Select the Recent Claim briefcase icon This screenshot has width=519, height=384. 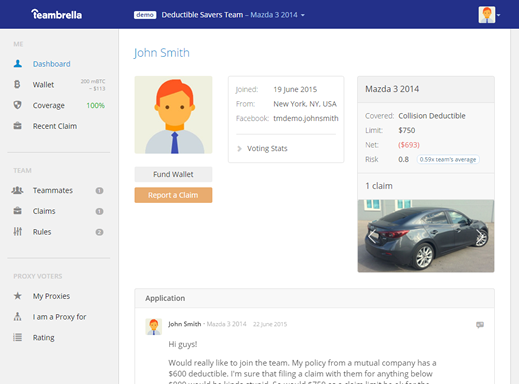click(x=17, y=126)
